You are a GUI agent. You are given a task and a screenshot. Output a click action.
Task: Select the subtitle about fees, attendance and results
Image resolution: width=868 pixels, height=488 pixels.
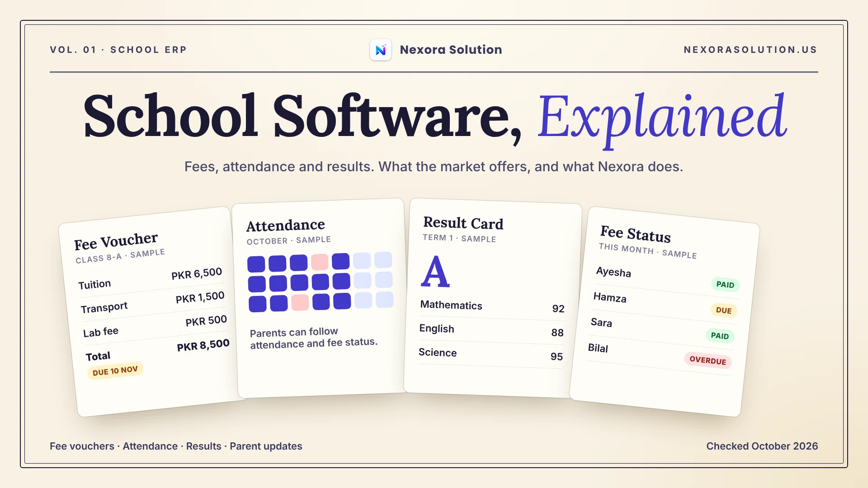434,167
